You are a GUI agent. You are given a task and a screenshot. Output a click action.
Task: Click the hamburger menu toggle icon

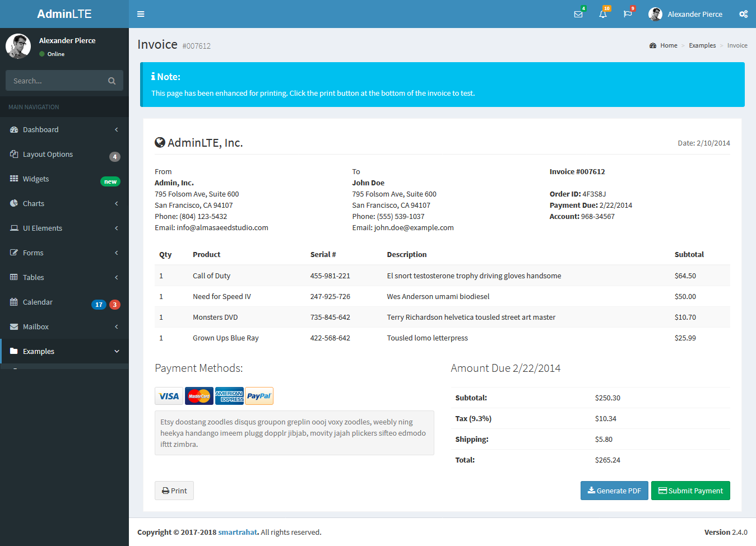[x=141, y=14]
